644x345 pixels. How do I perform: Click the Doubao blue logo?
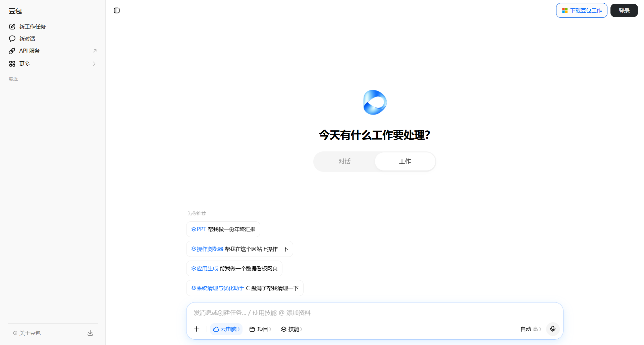(x=375, y=102)
